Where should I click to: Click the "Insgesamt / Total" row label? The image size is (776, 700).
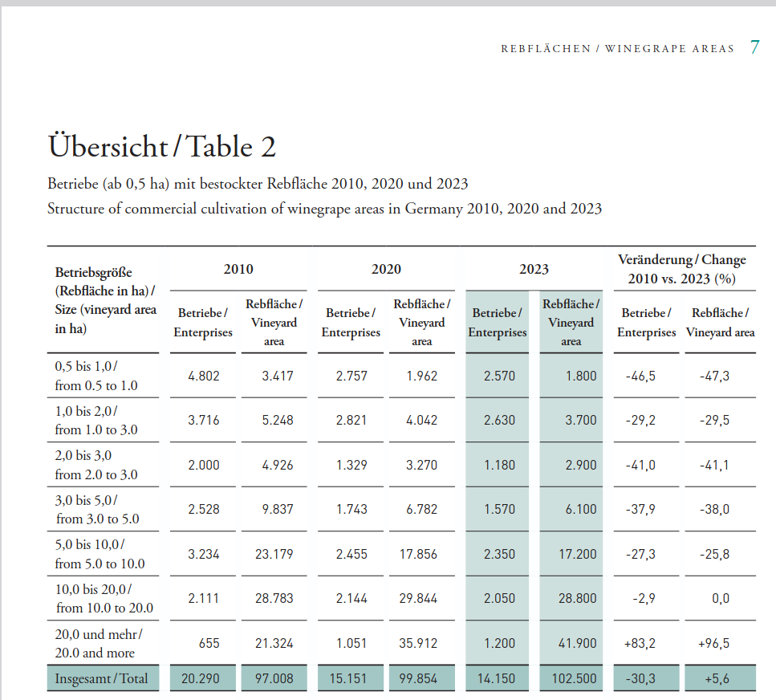[102, 678]
